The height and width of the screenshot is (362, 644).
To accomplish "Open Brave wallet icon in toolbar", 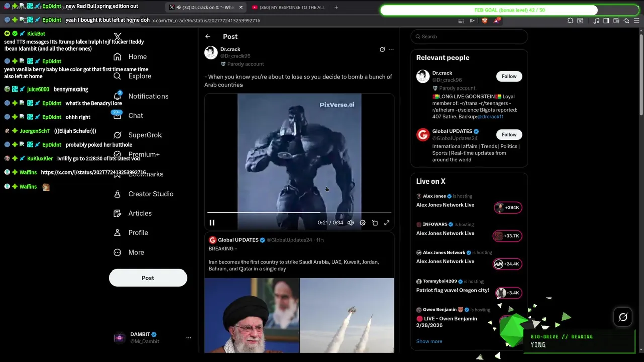I will [x=616, y=21].
